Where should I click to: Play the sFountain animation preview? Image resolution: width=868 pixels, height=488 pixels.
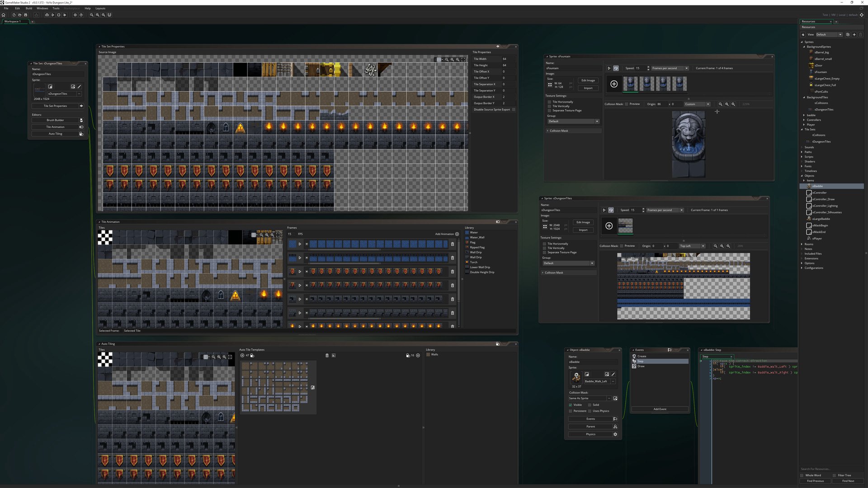pos(609,68)
